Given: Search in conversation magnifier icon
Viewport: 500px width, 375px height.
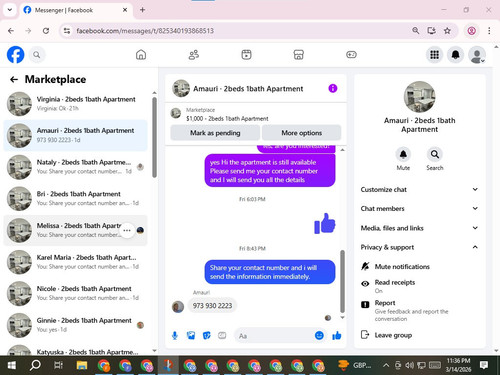Looking at the screenshot, I should 435,154.
